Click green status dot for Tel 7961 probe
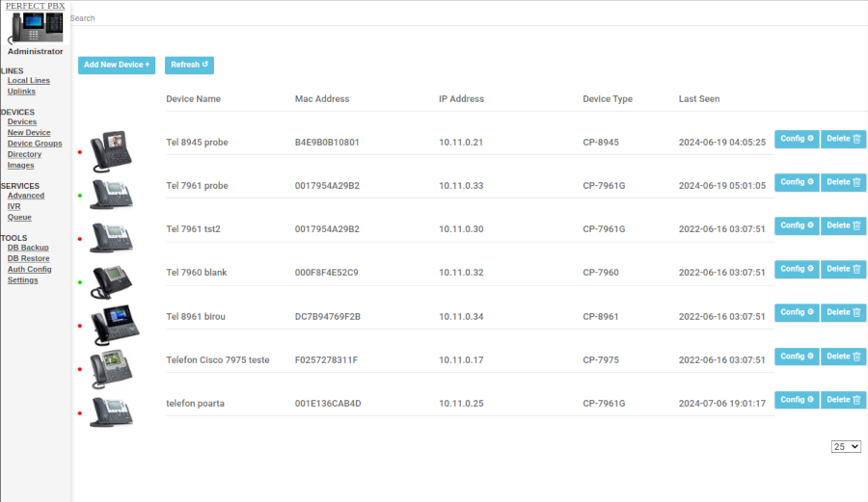The height and width of the screenshot is (502, 868). (80, 196)
